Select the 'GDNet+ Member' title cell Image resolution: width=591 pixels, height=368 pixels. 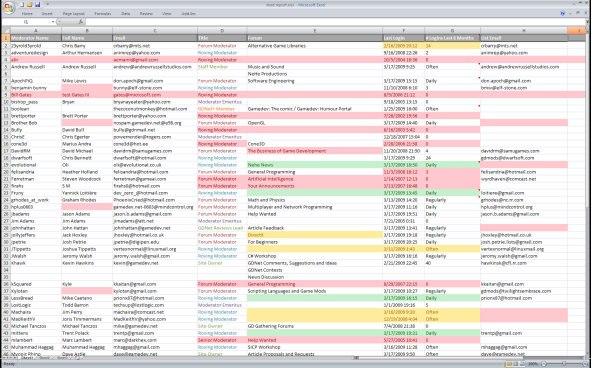222,109
